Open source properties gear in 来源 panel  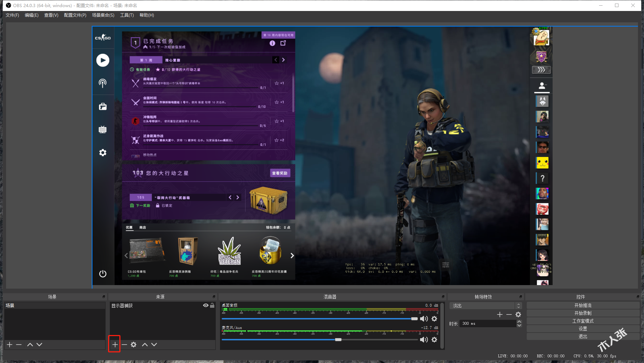tap(134, 345)
